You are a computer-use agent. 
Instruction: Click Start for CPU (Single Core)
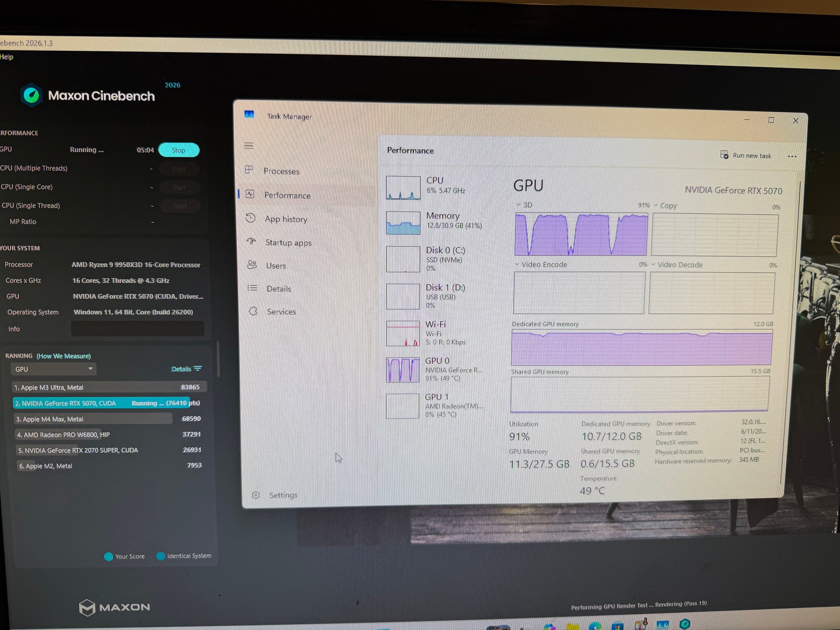180,187
